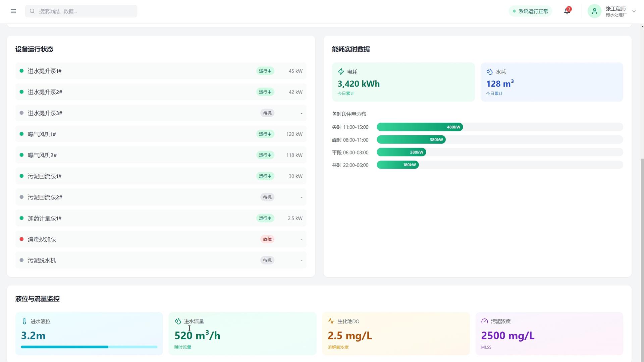
Task: Click the droplet icon beside 进水流量
Action: [x=178, y=321]
